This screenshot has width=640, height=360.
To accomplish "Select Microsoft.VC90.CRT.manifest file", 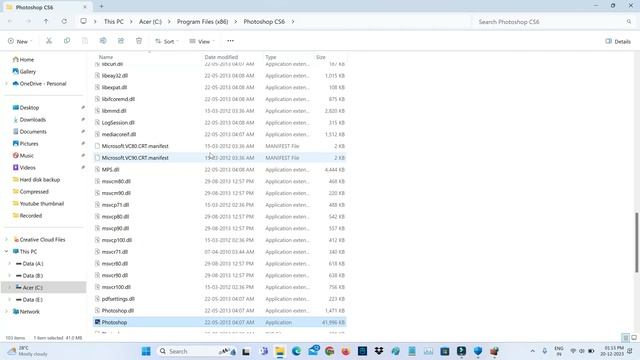I will [220, 158].
